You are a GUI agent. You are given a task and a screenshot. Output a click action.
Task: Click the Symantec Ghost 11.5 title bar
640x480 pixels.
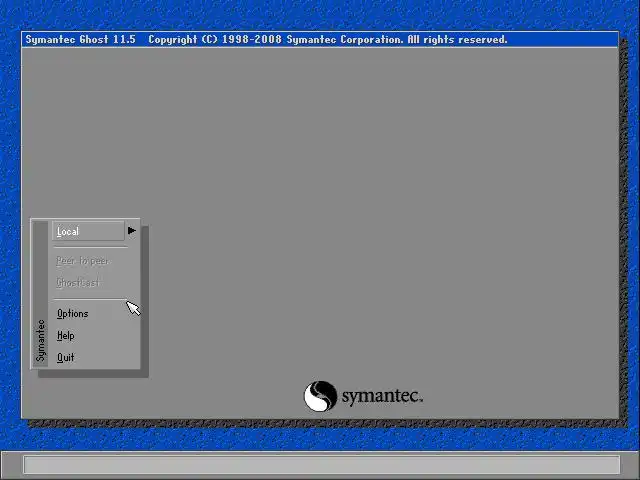point(320,40)
